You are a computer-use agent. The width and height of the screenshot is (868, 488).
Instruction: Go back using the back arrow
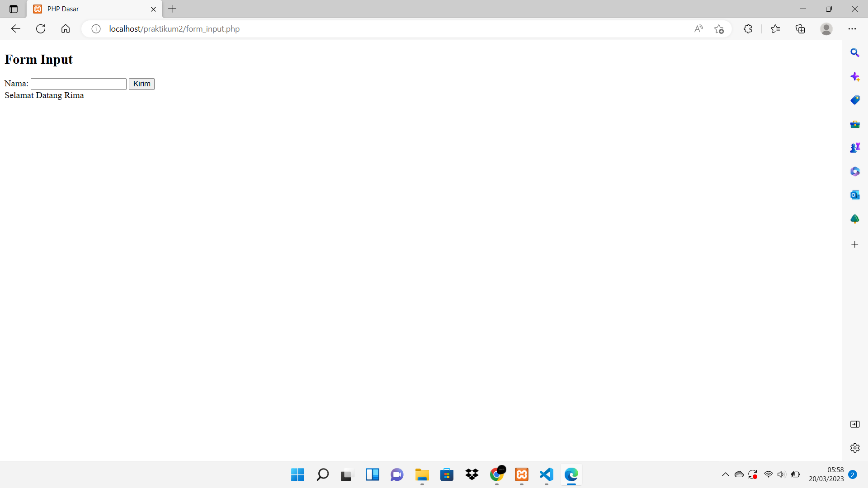pos(16,29)
